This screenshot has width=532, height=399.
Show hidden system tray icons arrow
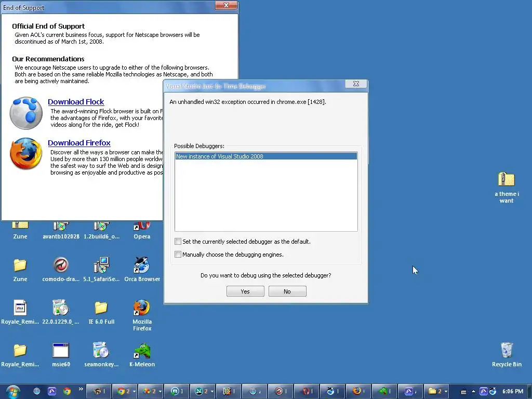point(474,392)
